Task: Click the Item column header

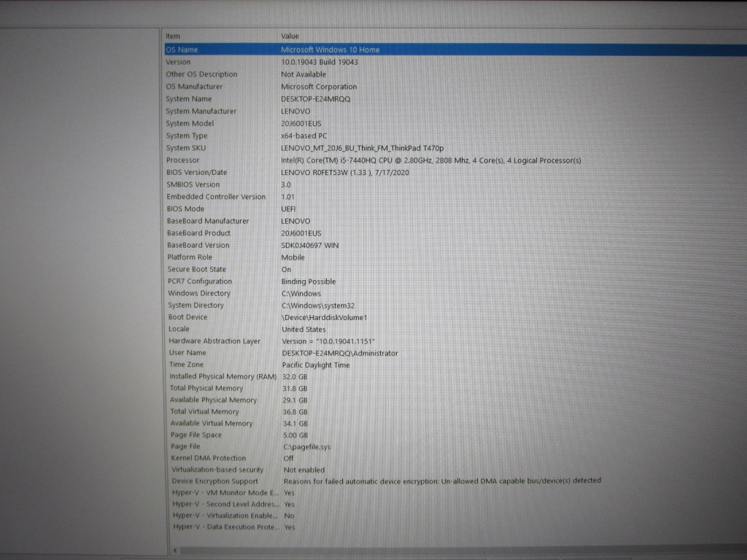Action: pos(173,36)
